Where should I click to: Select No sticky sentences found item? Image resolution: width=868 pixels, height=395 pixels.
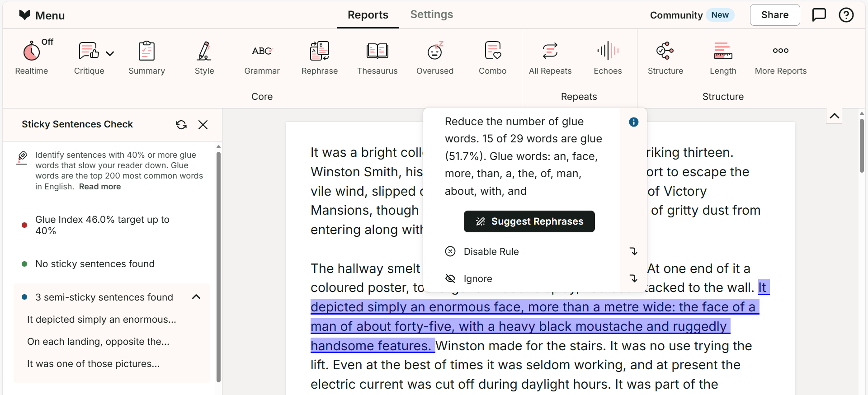[112, 264]
